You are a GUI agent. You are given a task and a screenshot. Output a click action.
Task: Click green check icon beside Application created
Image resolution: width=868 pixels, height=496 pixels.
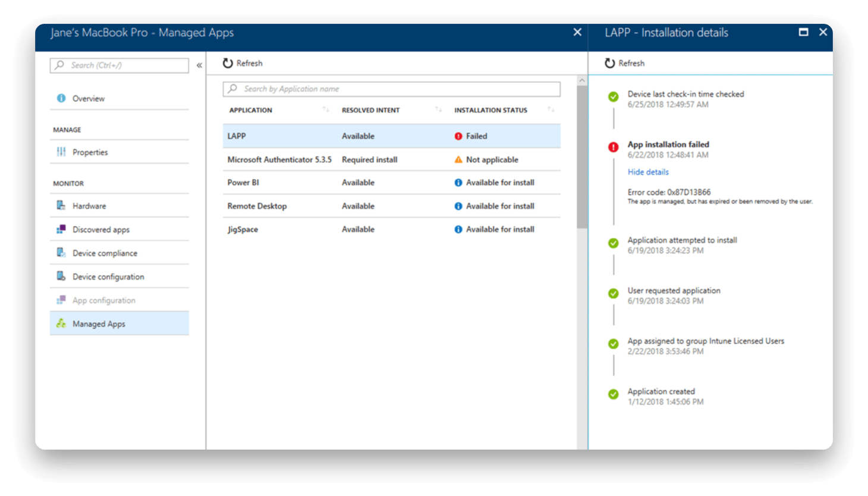(x=614, y=394)
